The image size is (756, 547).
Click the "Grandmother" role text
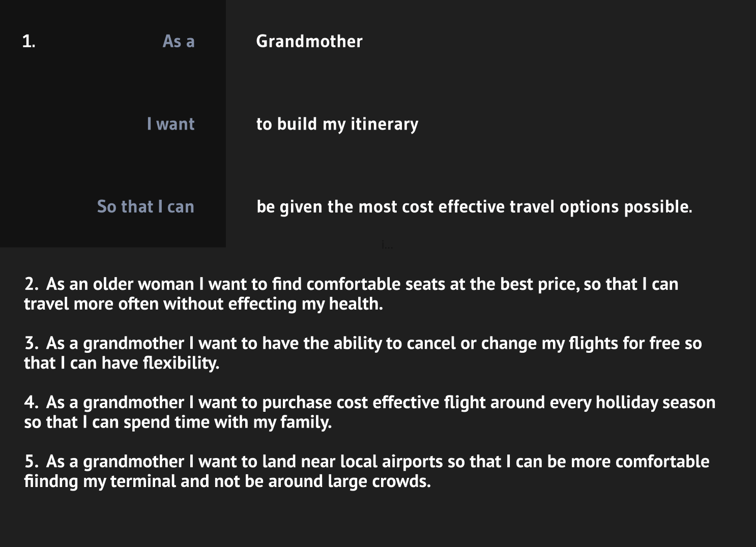[309, 41]
